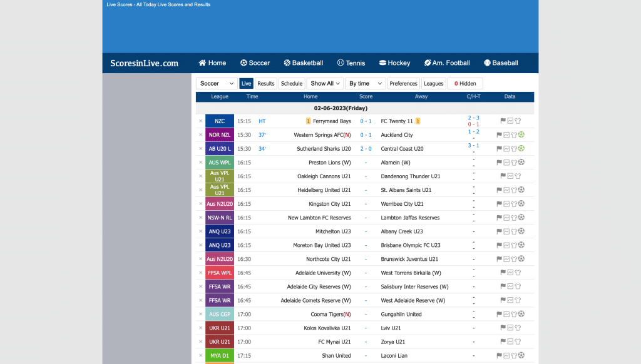Open the Schedule tab
The image size is (641, 364).
(292, 83)
